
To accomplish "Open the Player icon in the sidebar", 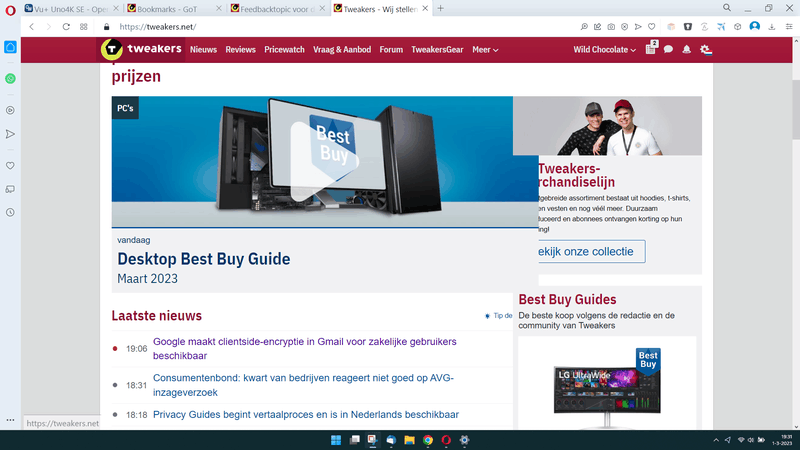I will pyautogui.click(x=10, y=110).
